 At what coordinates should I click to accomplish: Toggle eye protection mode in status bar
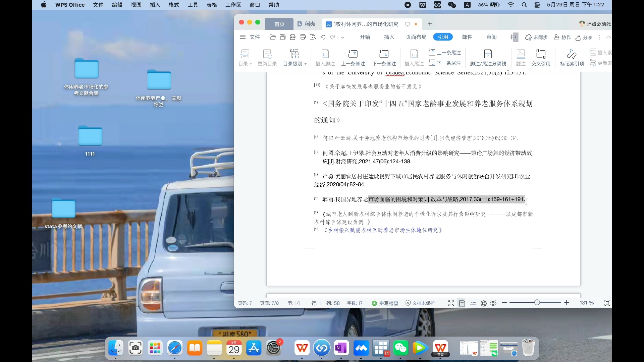click(x=493, y=303)
